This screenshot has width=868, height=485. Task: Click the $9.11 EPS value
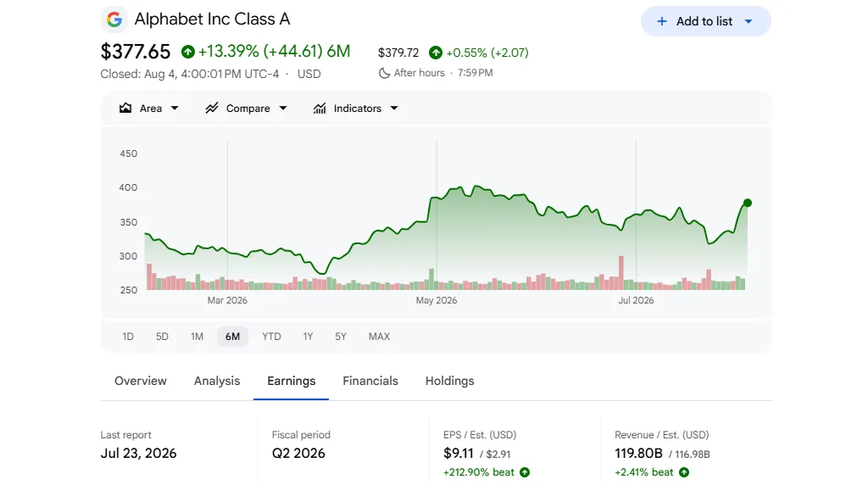pyautogui.click(x=459, y=454)
